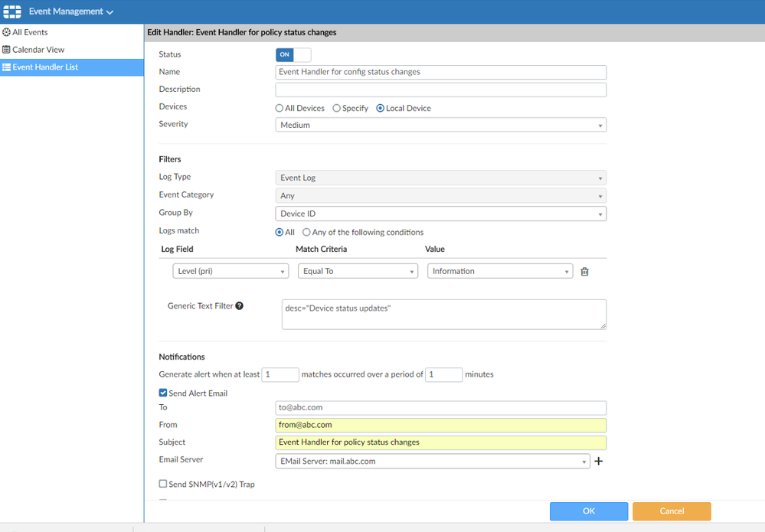
Task: Click the Calendar View icon
Action: tap(7, 50)
